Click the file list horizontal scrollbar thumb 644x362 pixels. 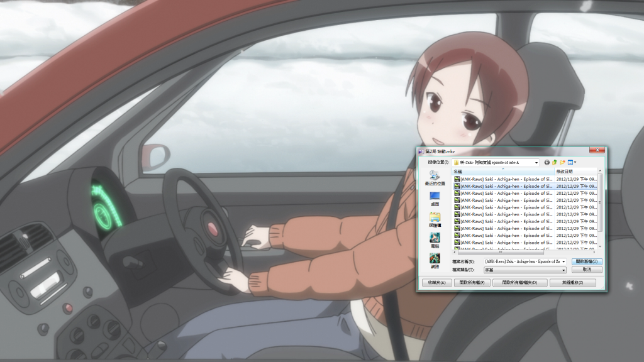(x=501, y=252)
